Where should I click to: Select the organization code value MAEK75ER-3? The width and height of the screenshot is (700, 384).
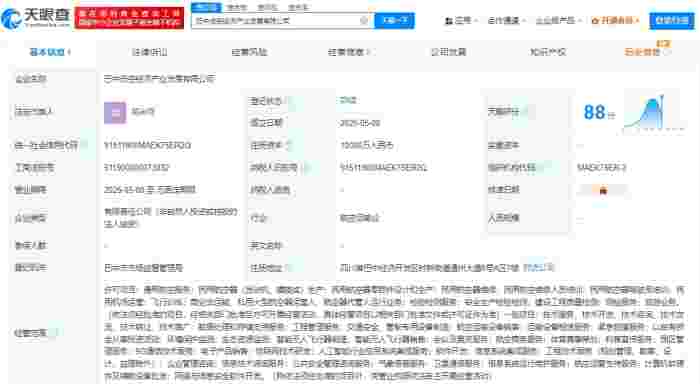602,167
